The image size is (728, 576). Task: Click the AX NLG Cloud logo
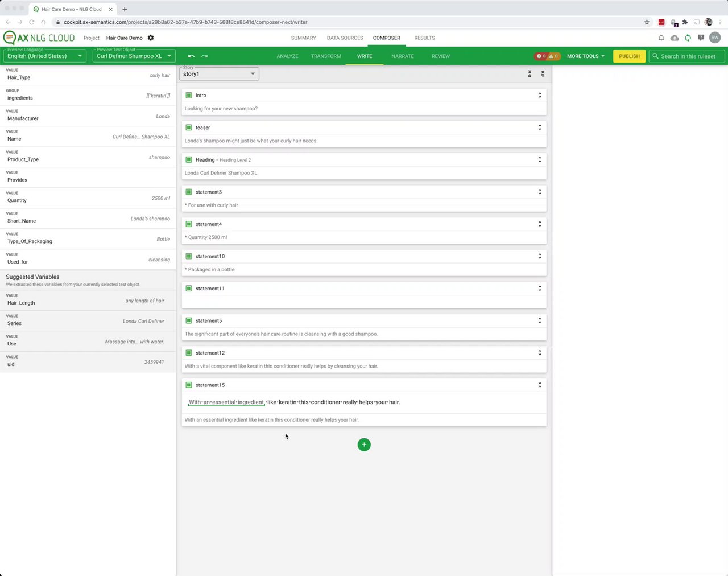[39, 38]
